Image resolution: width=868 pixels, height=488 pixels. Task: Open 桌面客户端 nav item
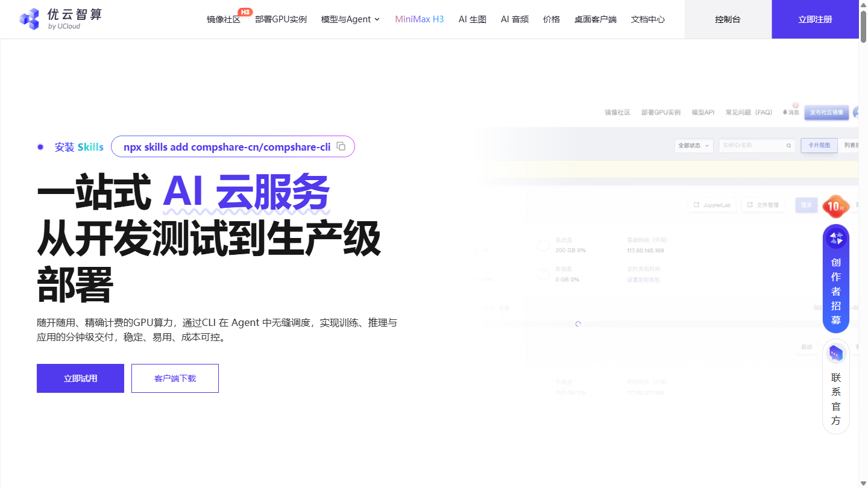click(596, 19)
